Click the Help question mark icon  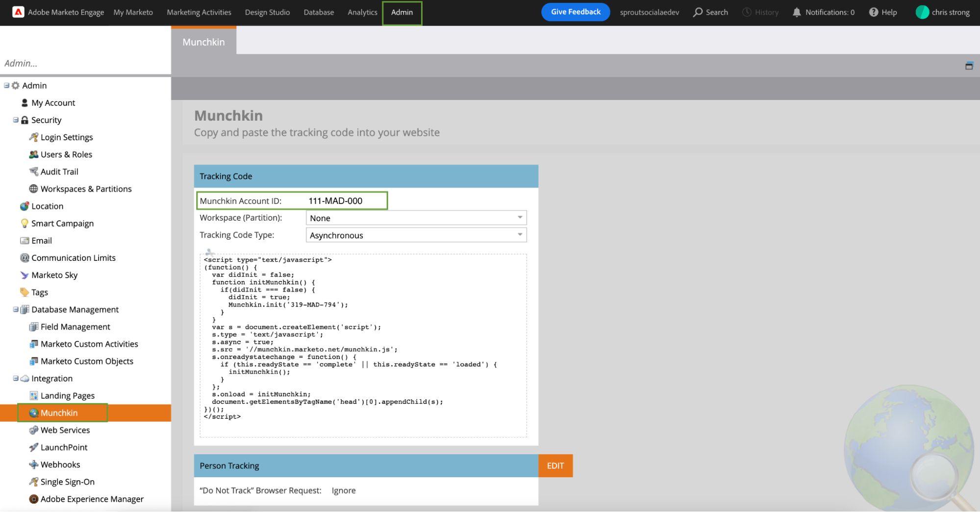pyautogui.click(x=874, y=12)
